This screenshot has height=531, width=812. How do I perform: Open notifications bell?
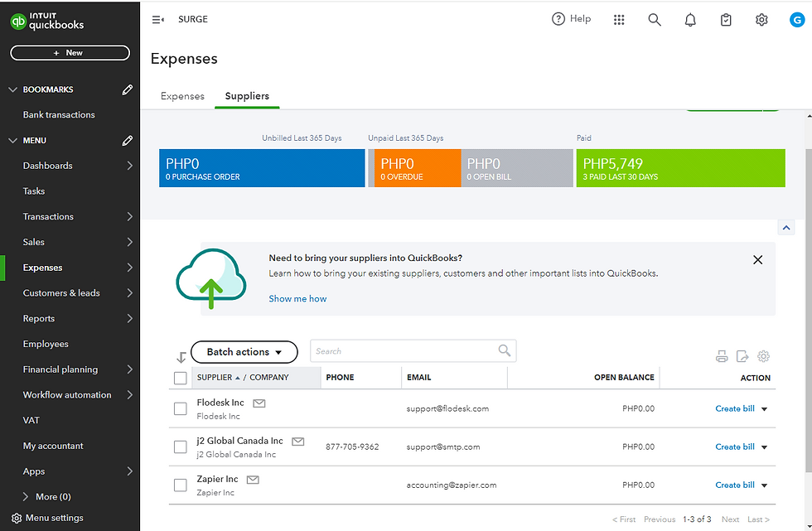point(690,20)
